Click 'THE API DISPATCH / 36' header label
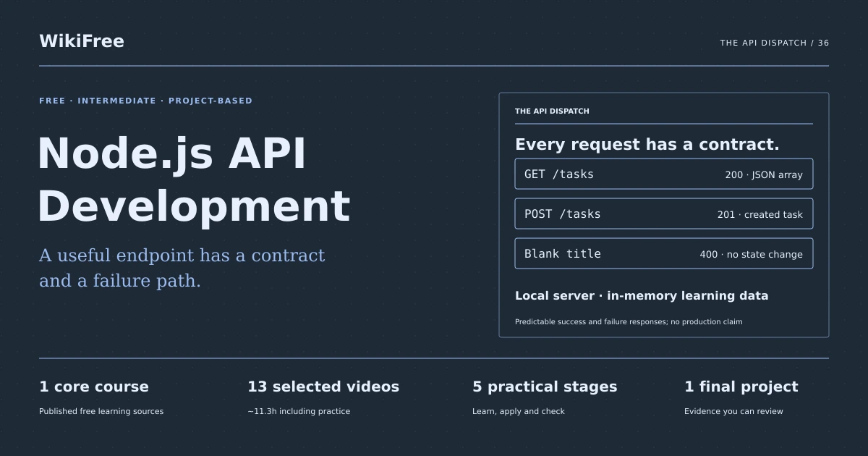Screen dimensions: 868x456 pos(775,43)
